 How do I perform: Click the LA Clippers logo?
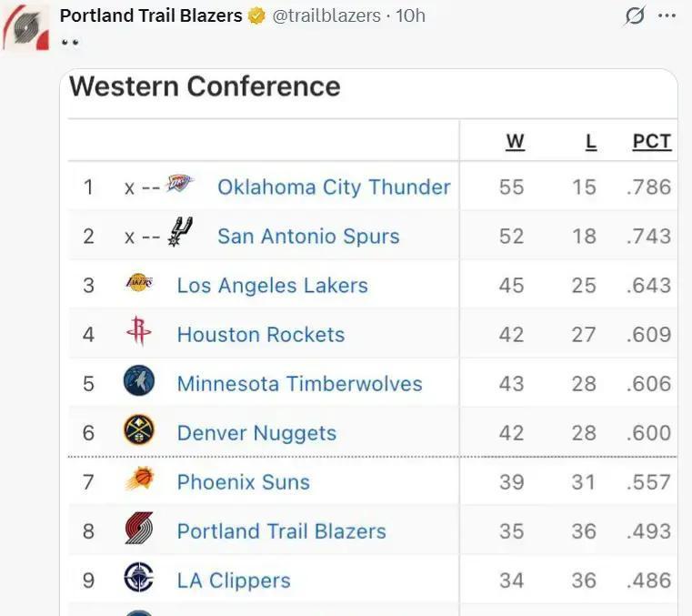tap(139, 579)
